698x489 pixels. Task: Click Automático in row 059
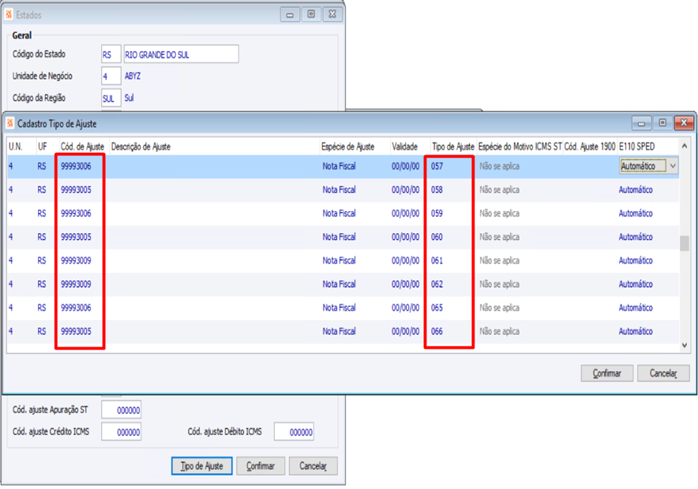point(636,213)
